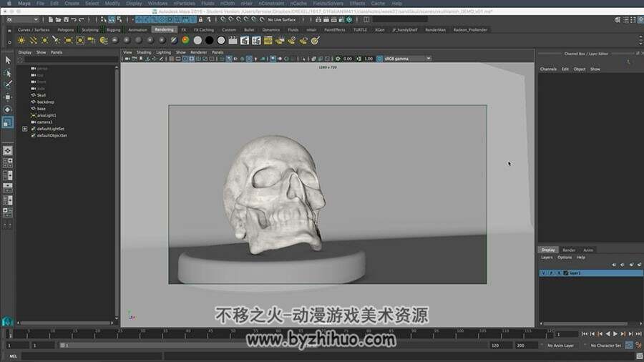Viewport: 644px width, 362px height.
Task: Open the No Anim Layer dropdown
Action: [560, 346]
